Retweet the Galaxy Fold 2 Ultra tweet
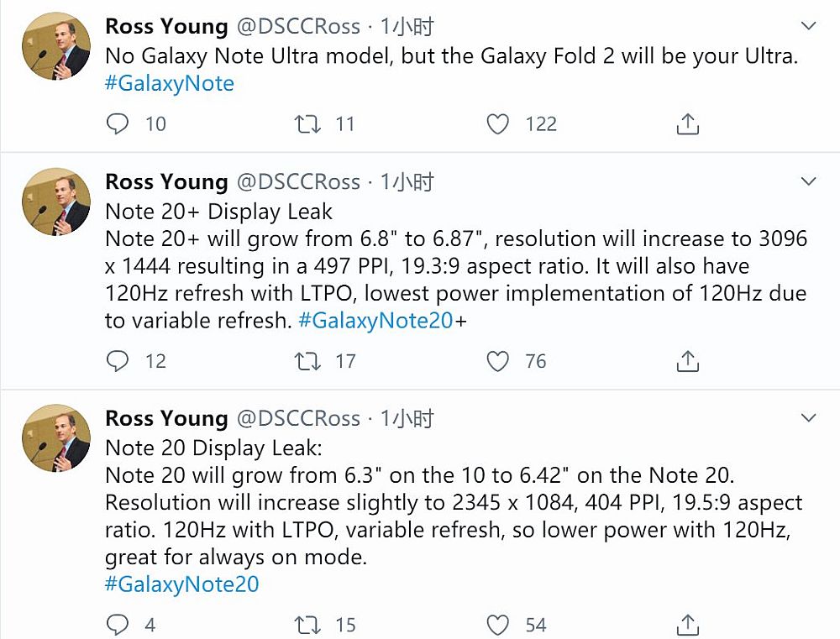This screenshot has height=639, width=840. click(307, 124)
